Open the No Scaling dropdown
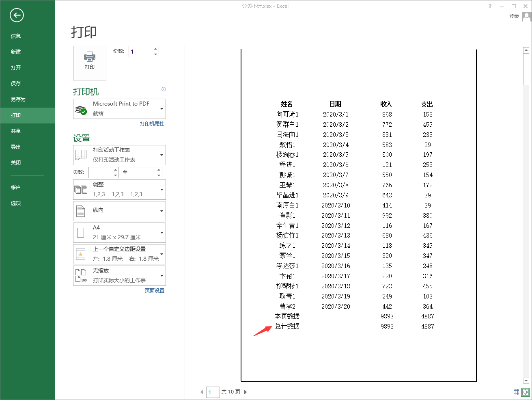 coord(119,276)
